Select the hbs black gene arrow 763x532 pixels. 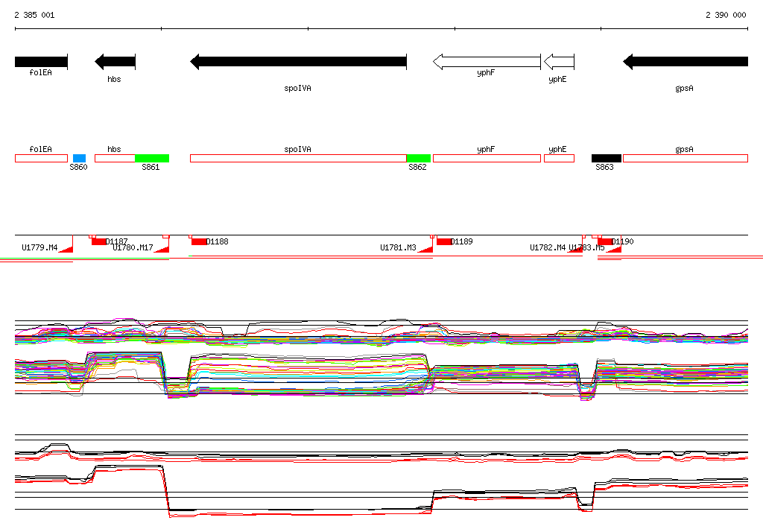pyautogui.click(x=115, y=62)
